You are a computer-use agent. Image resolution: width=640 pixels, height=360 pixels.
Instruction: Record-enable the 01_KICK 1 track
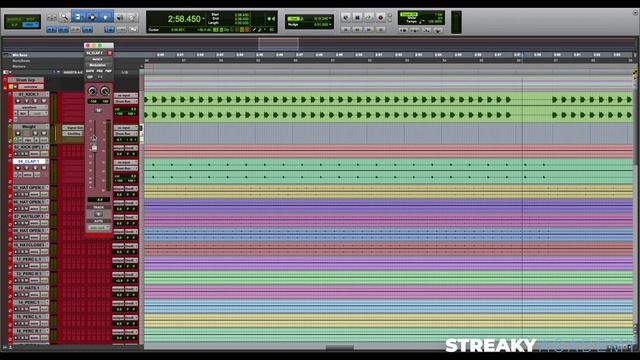point(18,101)
